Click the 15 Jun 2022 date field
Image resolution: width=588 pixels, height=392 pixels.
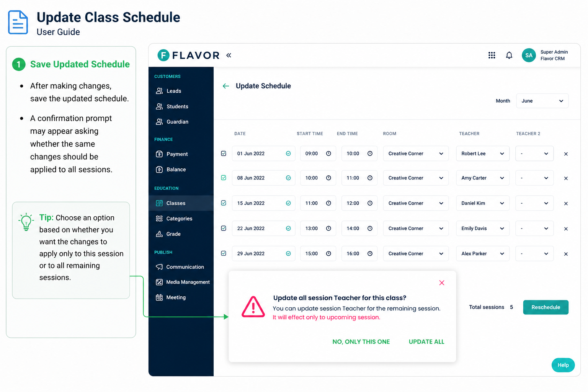pos(263,203)
